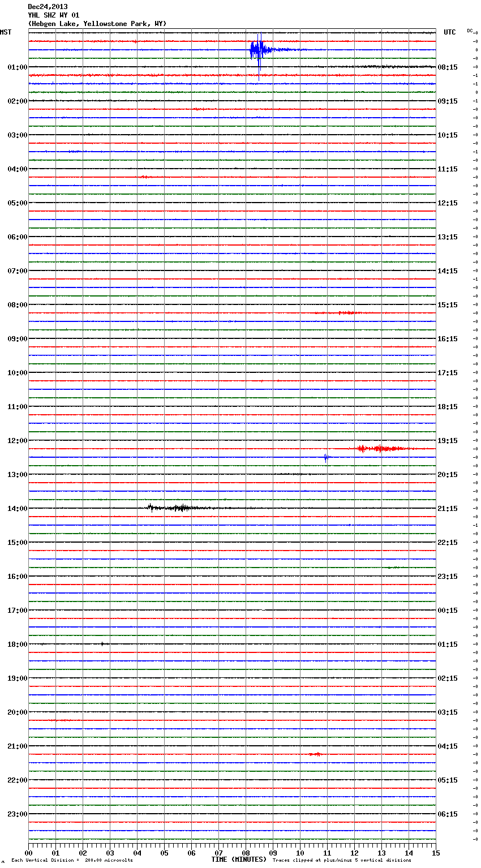Click the 19:15 UTC time label
The height and width of the screenshot is (868, 481).
[448, 441]
